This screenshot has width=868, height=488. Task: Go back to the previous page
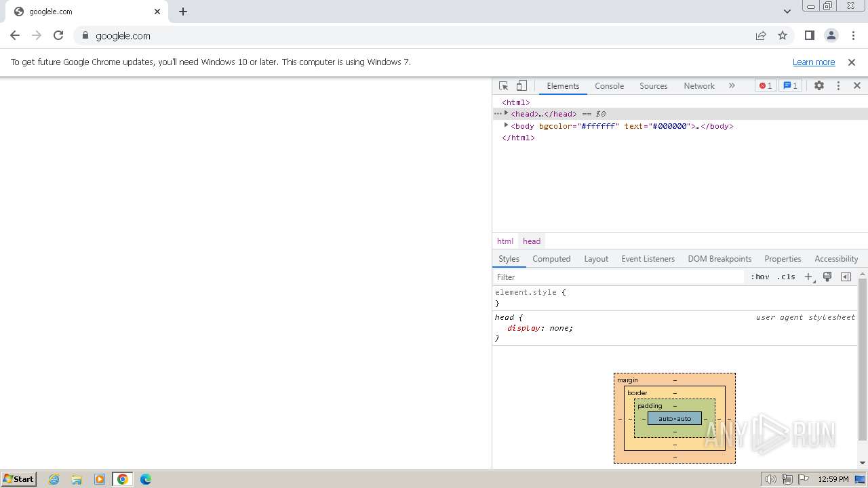coord(15,35)
